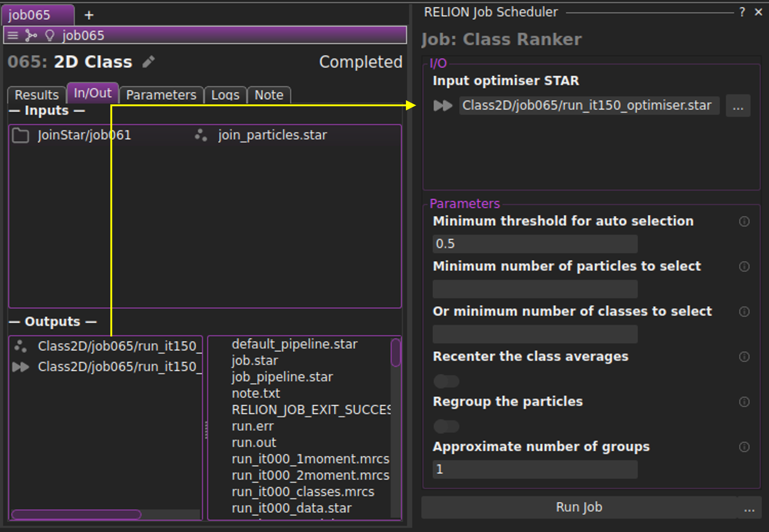
Task: Switch to the Parameters tab
Action: [x=161, y=95]
